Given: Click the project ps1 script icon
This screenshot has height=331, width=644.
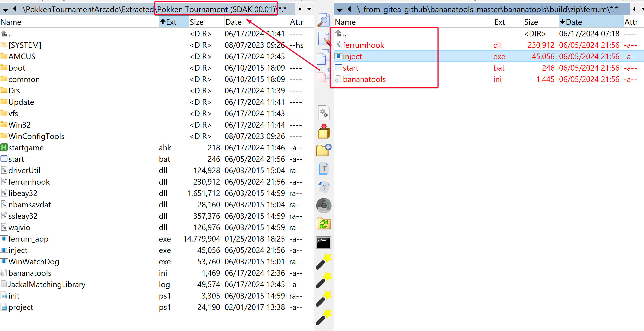Looking at the screenshot, I should point(4,307).
